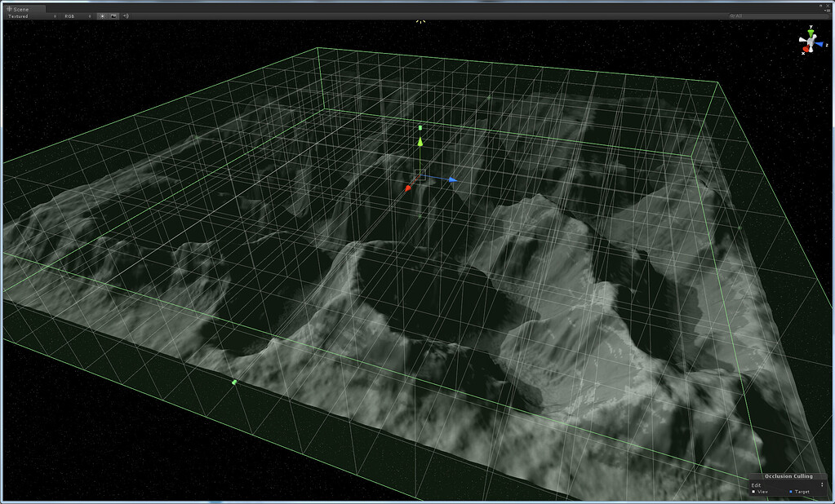Viewport: 835px width, 504px height.
Task: Click the skybox effects toggle icon
Action: 113,15
